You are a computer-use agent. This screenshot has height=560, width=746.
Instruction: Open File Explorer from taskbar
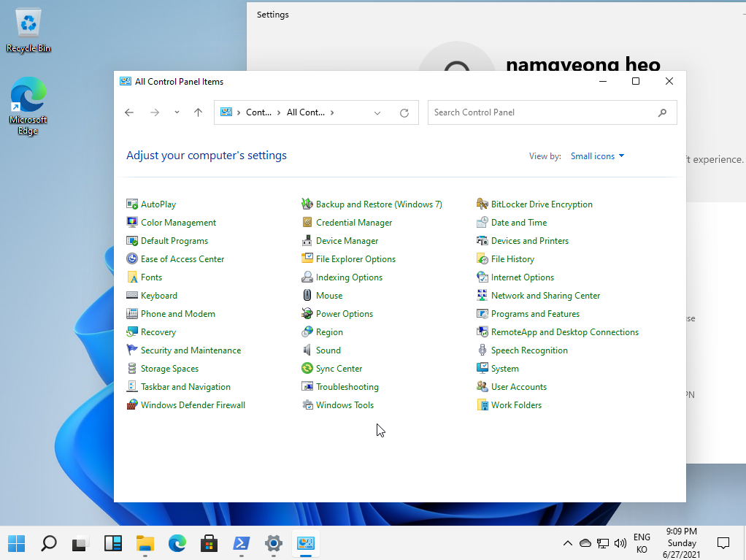click(145, 543)
